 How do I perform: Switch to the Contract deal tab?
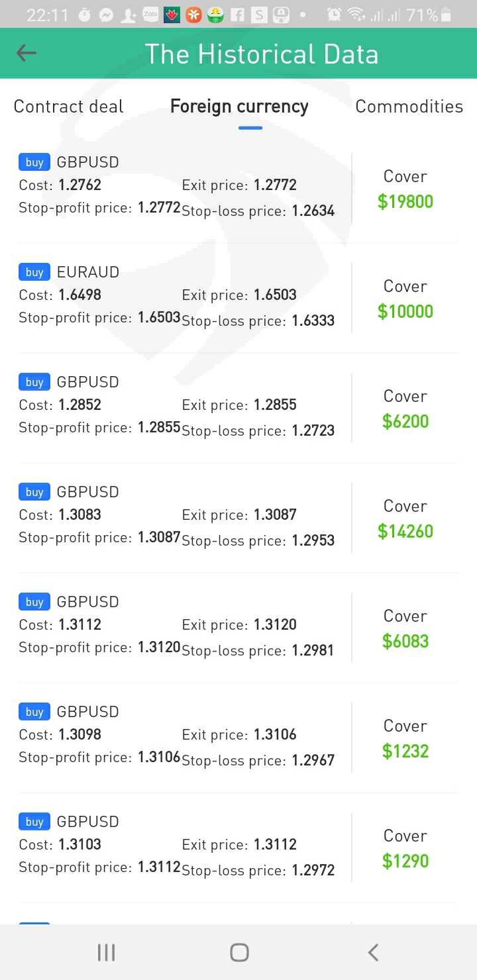pyautogui.click(x=68, y=107)
